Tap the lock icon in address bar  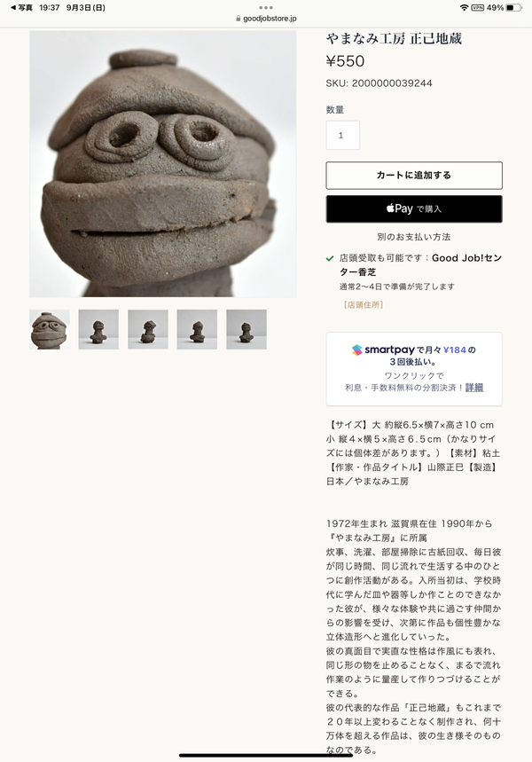[238, 19]
